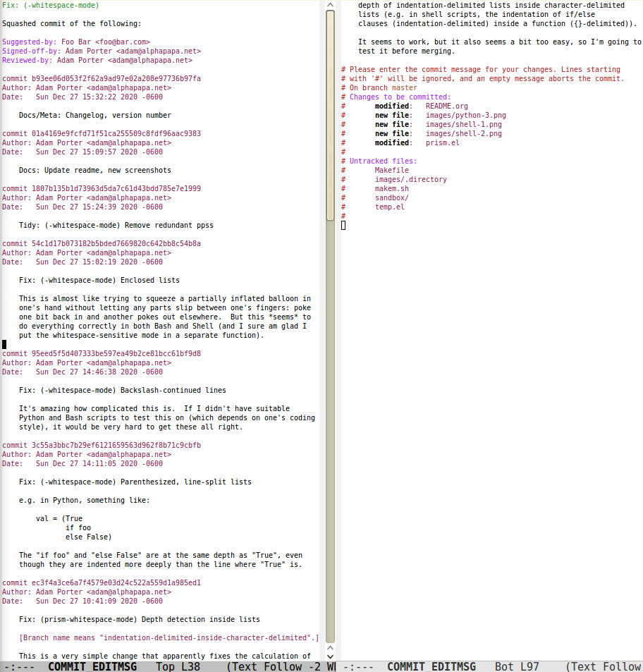643x672 pixels.
Task: Click 'Changes to be committed:' heading
Action: click(x=400, y=97)
